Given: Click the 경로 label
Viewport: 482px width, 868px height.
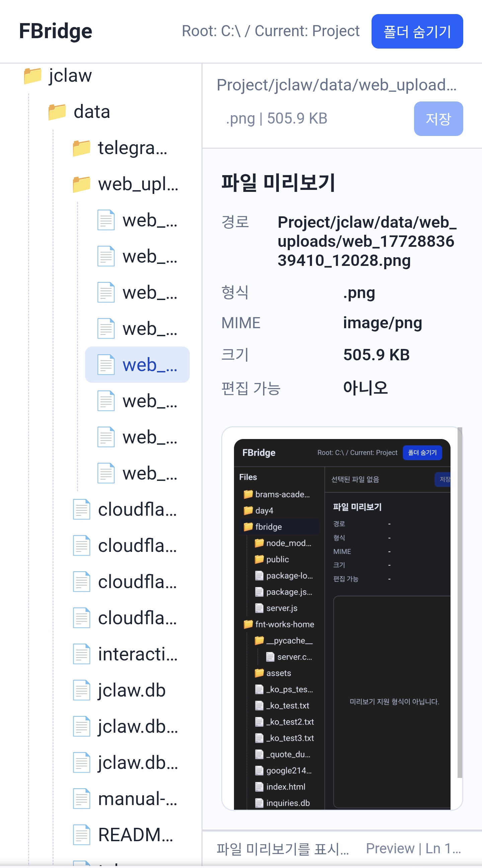Looking at the screenshot, I should [235, 222].
